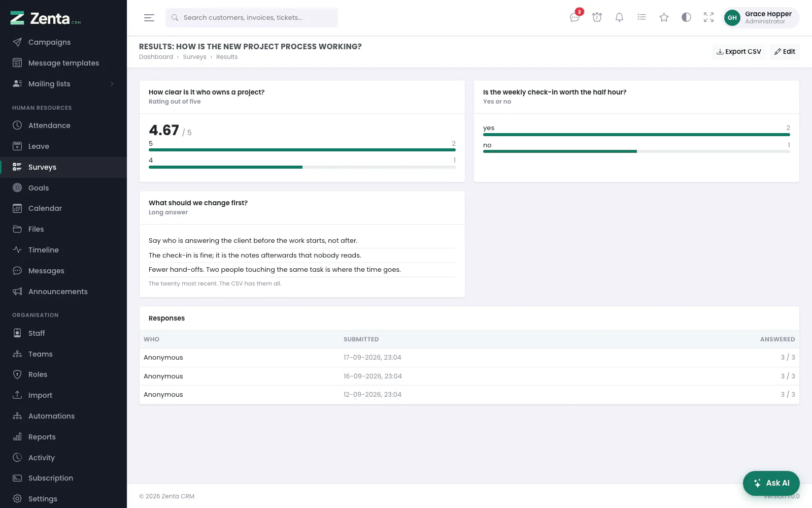Screen dimensions: 812x508
Task: Go to Attendance
Action: [x=63, y=125]
